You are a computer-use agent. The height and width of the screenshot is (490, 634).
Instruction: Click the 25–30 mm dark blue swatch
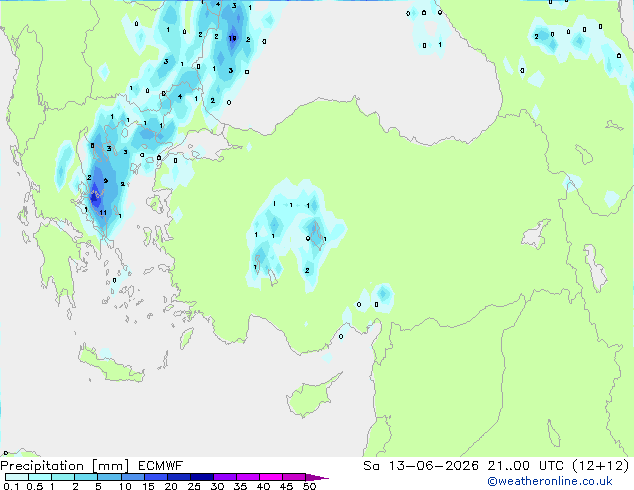pos(201,477)
